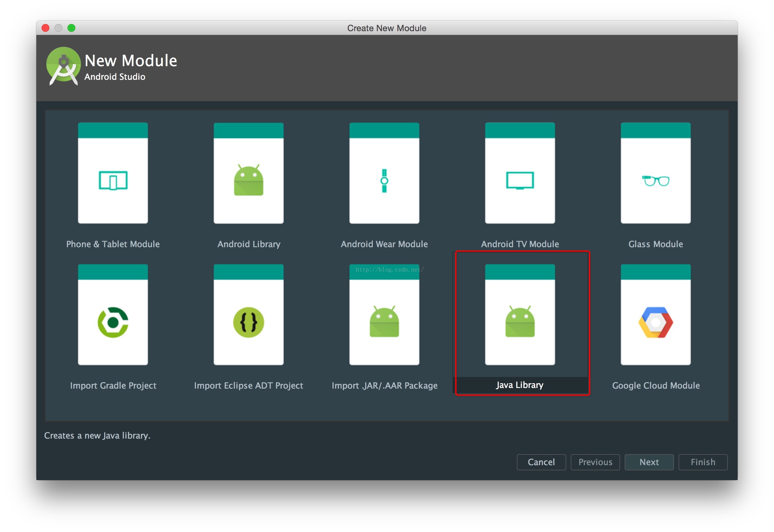Choose the Android Library robot icon
Screen dimensions: 774x532
(249, 180)
